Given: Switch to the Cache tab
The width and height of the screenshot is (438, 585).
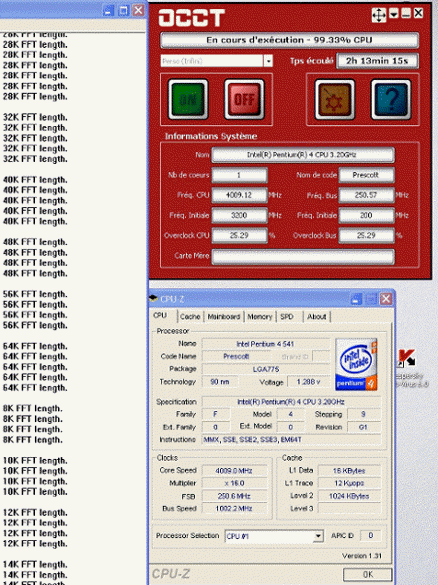Looking at the screenshot, I should point(190,317).
